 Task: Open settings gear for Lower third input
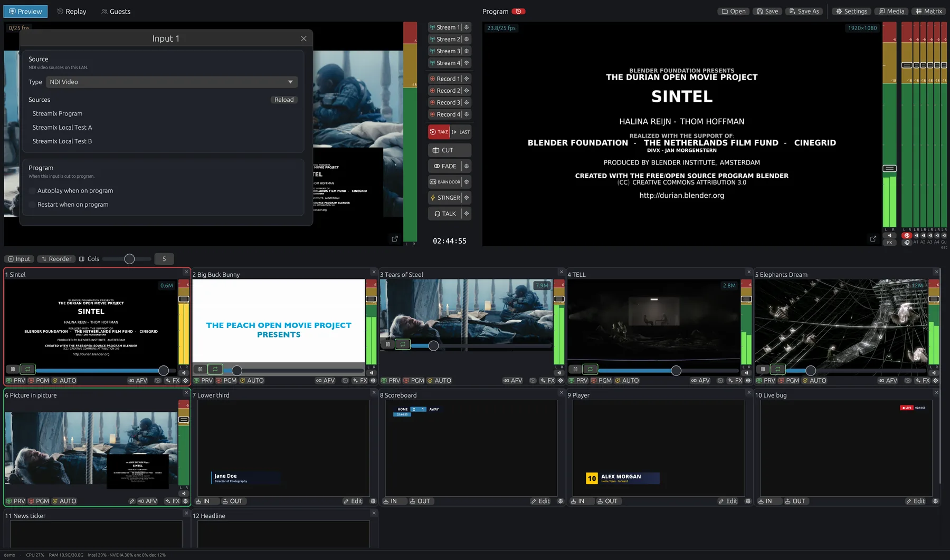click(373, 501)
